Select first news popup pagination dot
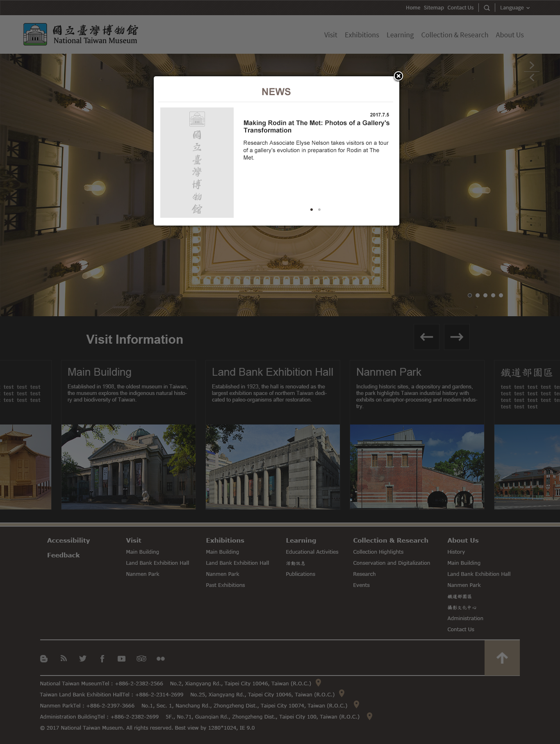The height and width of the screenshot is (744, 560). (x=312, y=210)
